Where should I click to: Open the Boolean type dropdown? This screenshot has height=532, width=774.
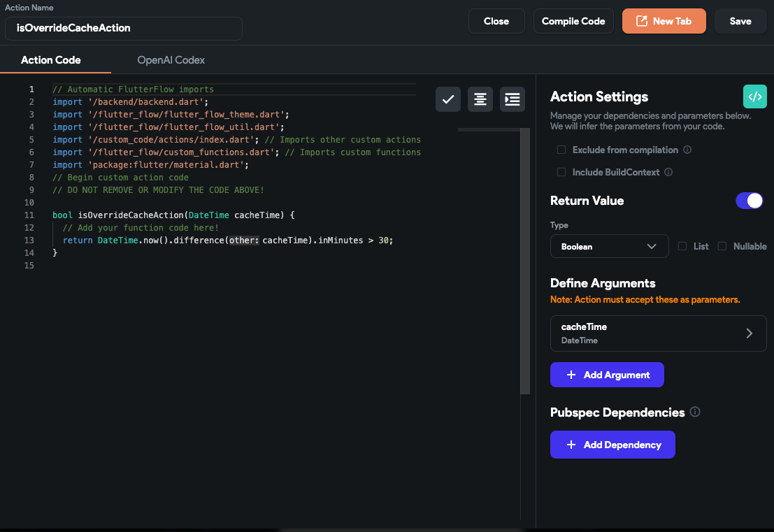point(609,246)
